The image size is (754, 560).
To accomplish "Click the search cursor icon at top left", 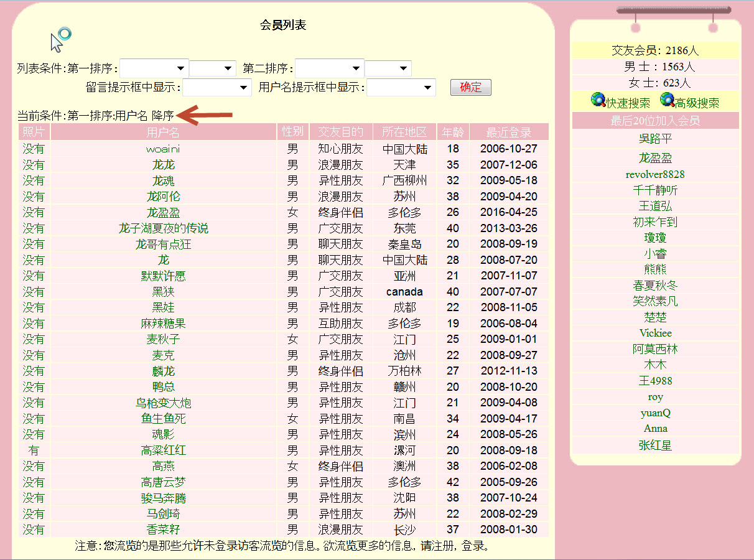I will [60, 40].
